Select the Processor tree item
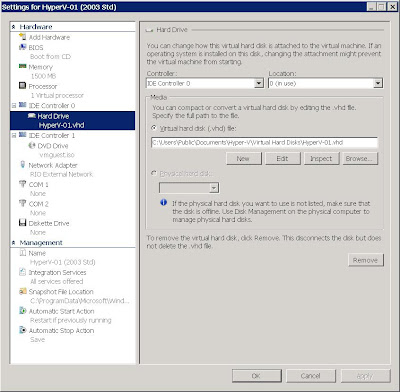400x392 pixels. 43,86
